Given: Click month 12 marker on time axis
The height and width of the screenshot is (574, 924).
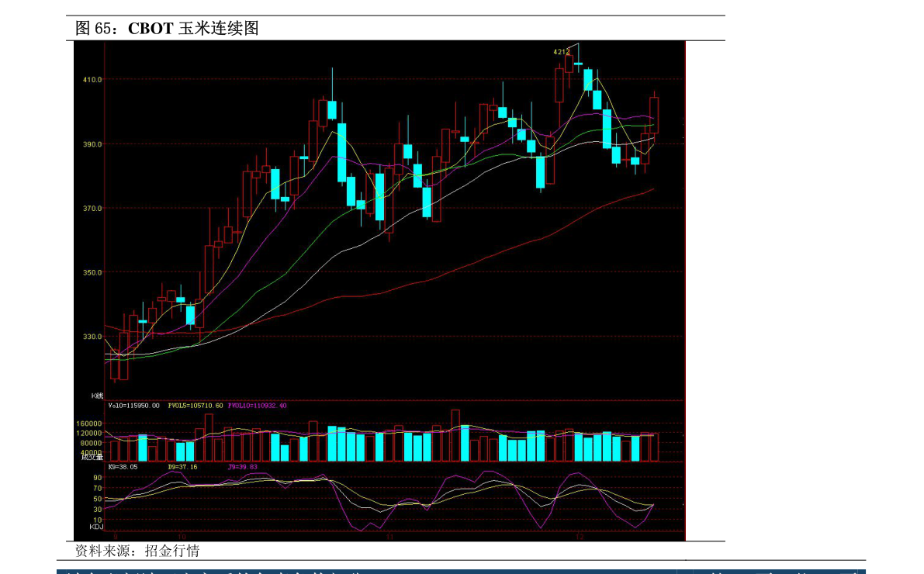Looking at the screenshot, I should [580, 537].
